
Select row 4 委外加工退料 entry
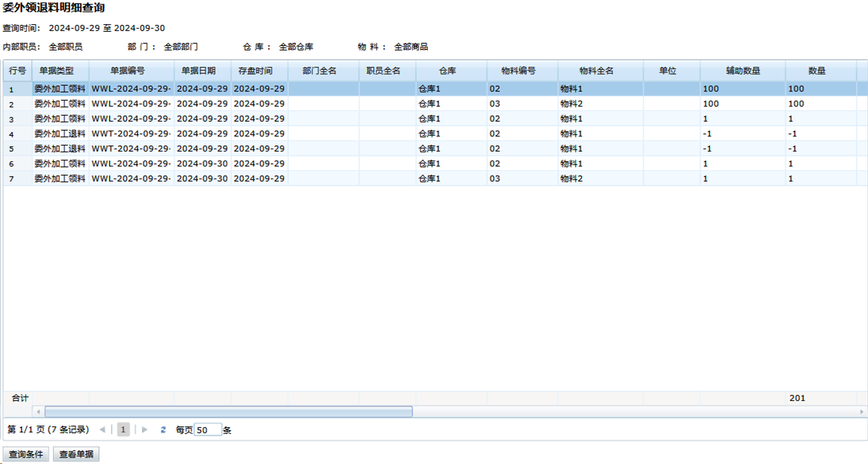click(60, 134)
